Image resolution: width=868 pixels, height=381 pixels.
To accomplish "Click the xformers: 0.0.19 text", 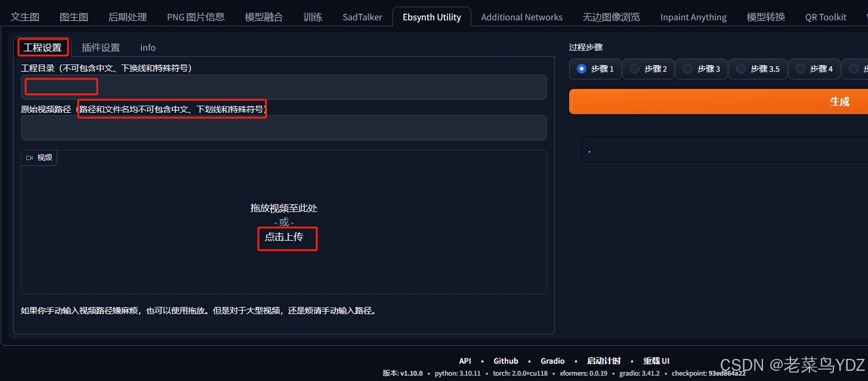I will [583, 373].
